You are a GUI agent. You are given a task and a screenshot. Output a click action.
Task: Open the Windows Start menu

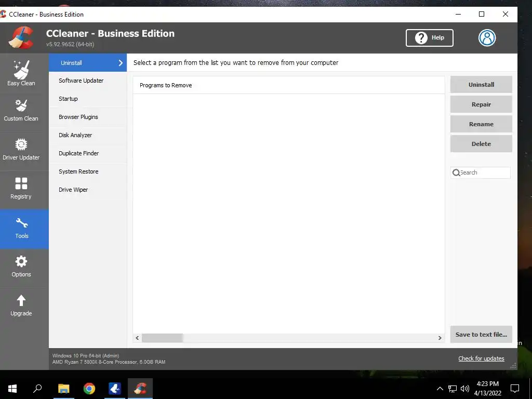click(x=12, y=389)
